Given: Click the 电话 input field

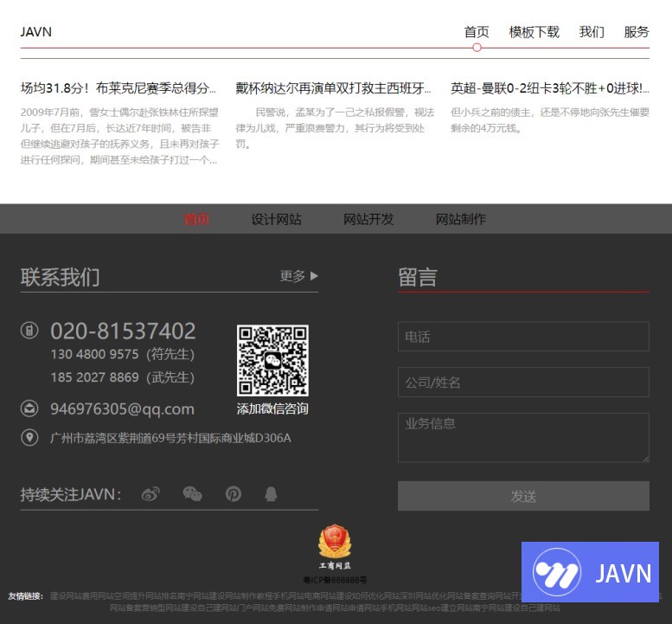Looking at the screenshot, I should 523,337.
